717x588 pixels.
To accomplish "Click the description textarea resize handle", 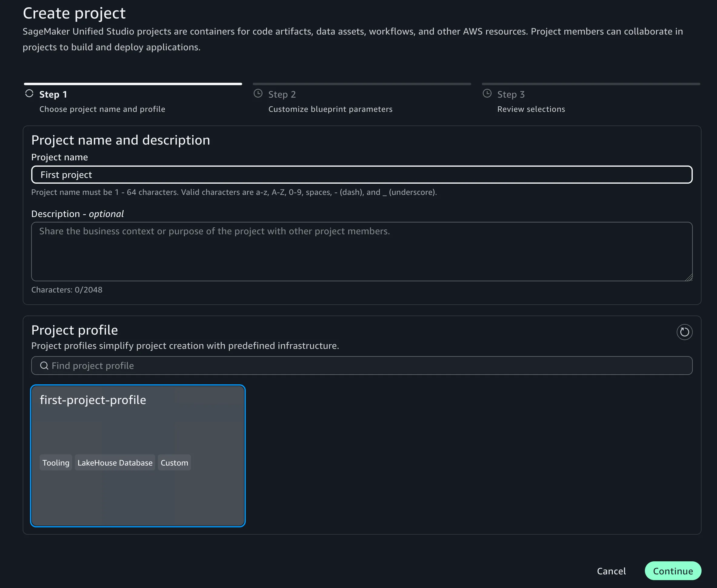I will click(689, 277).
